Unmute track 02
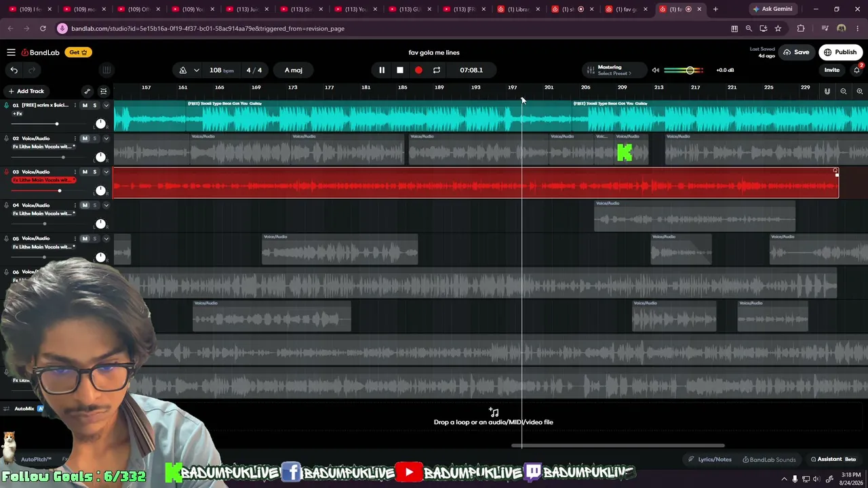The image size is (868, 488). [x=85, y=138]
